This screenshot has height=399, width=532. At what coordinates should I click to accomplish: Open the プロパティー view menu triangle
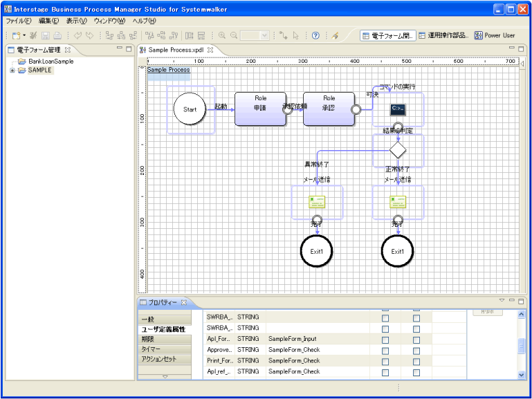(502, 300)
